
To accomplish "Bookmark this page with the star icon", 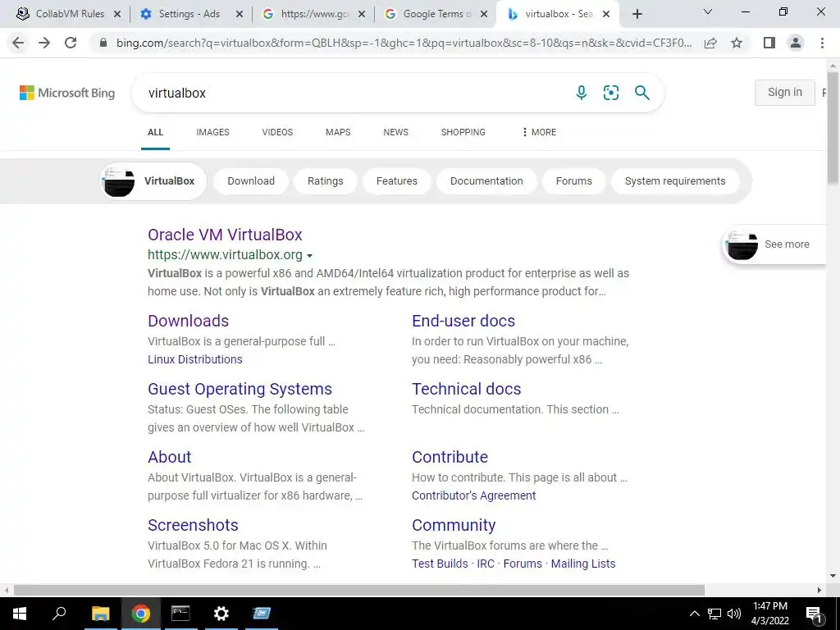I will pyautogui.click(x=737, y=43).
